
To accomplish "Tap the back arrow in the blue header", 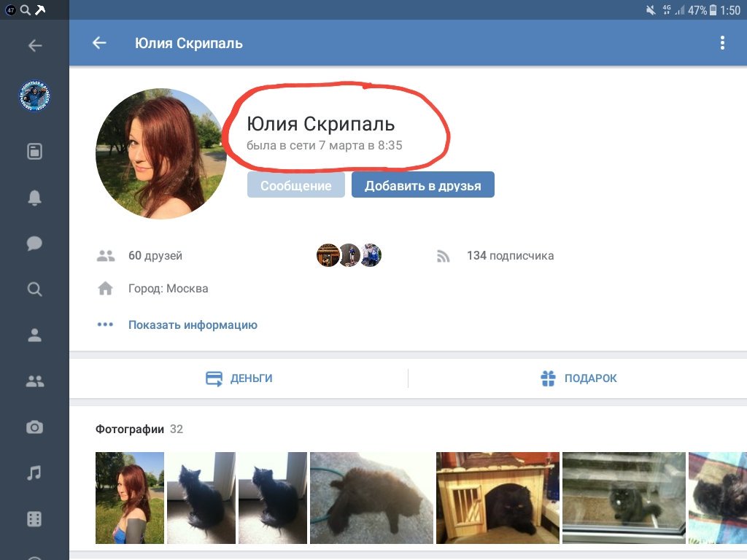I will 99,43.
